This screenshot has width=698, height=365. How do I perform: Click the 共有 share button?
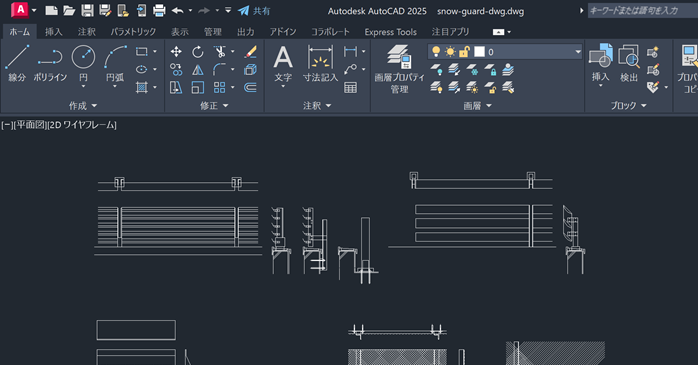(x=254, y=11)
